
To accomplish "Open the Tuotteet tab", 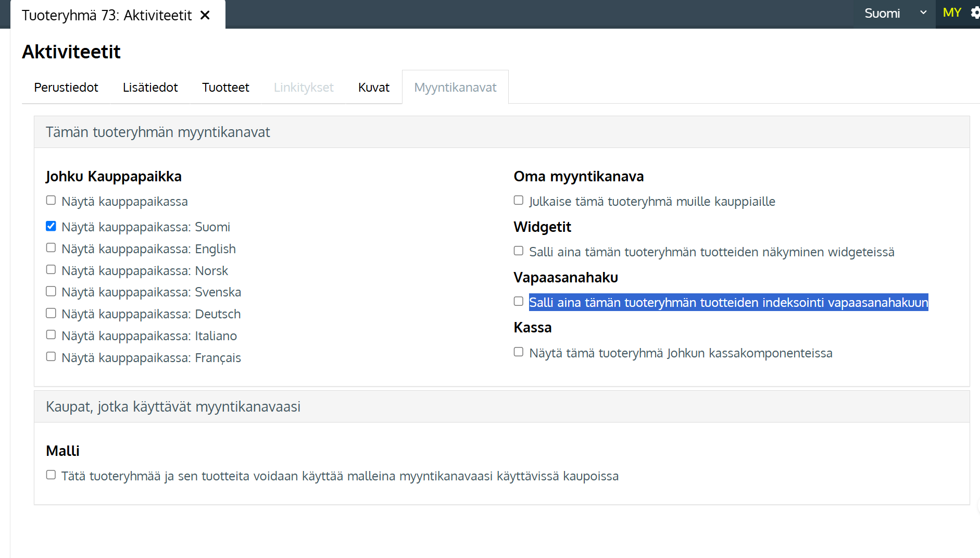I will (x=225, y=88).
